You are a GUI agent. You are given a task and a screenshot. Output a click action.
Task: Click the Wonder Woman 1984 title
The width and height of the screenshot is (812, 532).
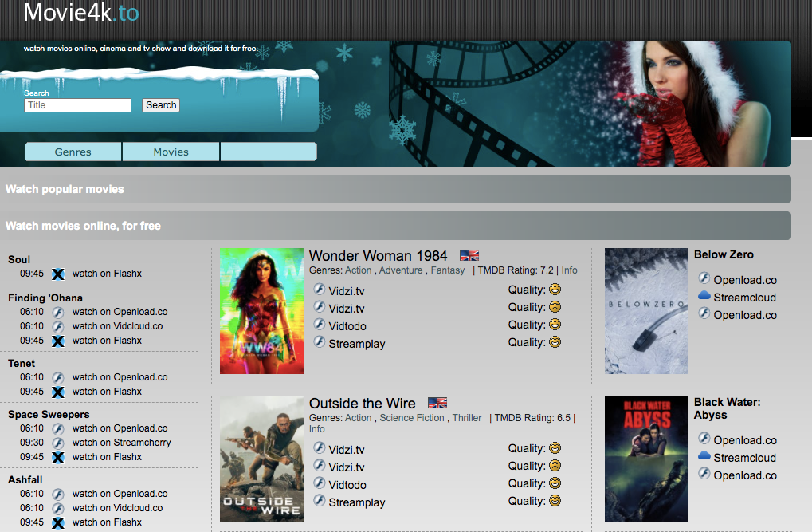click(x=378, y=255)
